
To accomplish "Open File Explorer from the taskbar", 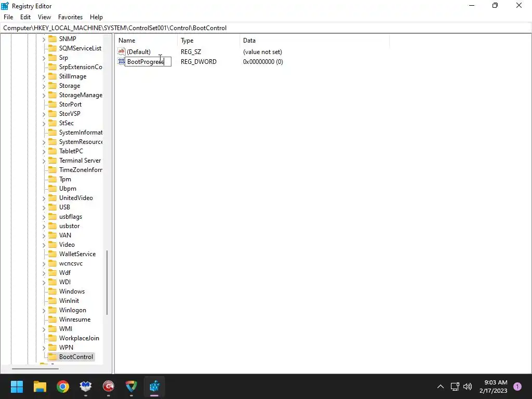I will coord(39,387).
